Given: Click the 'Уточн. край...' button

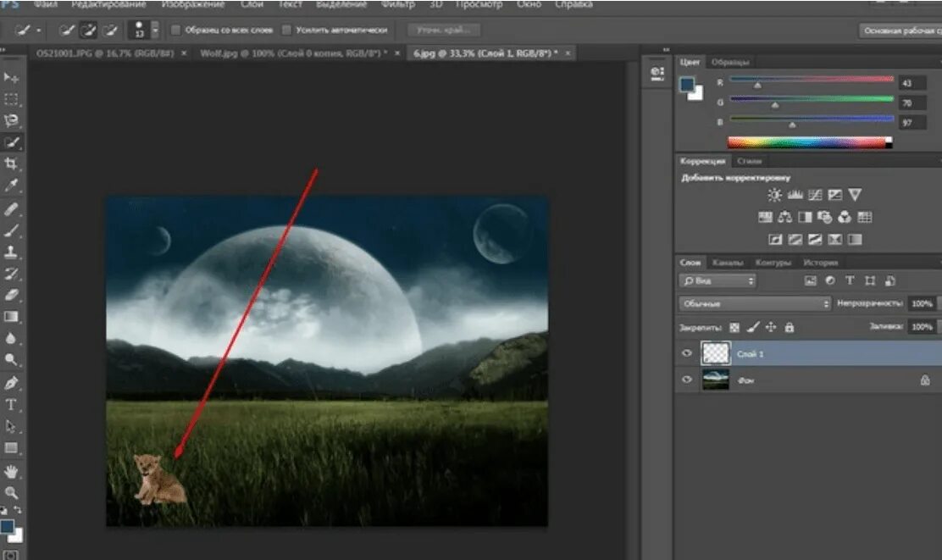Looking at the screenshot, I should tap(444, 30).
